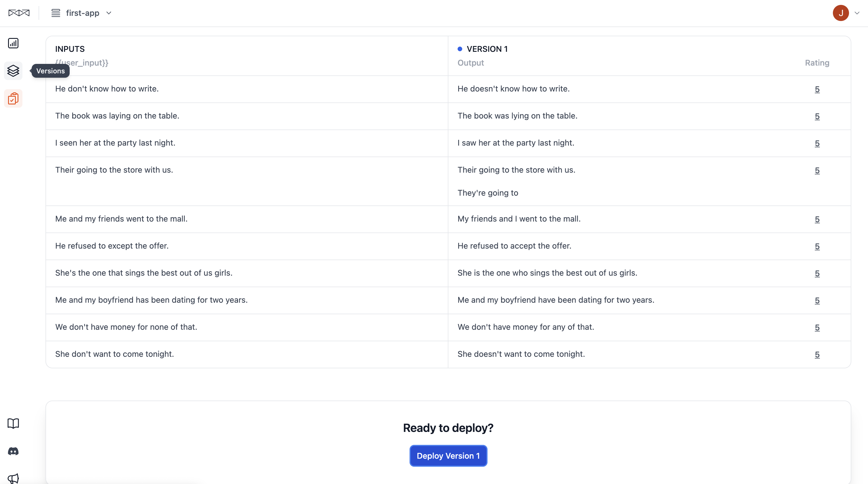The image size is (868, 484).
Task: Change rating for "She doesn't want to come tonight"
Action: coord(817,354)
